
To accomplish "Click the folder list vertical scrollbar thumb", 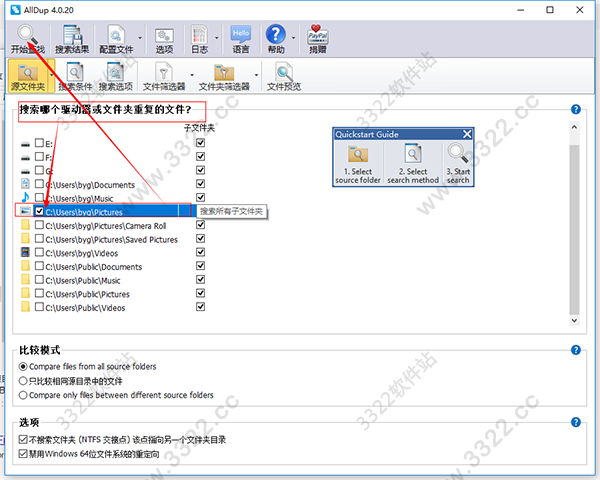I will 574,230.
